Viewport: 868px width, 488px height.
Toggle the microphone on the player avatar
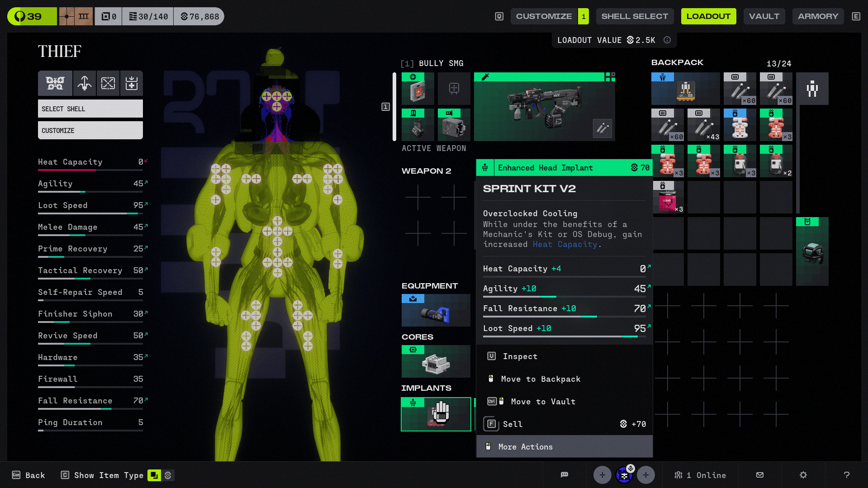(631, 469)
